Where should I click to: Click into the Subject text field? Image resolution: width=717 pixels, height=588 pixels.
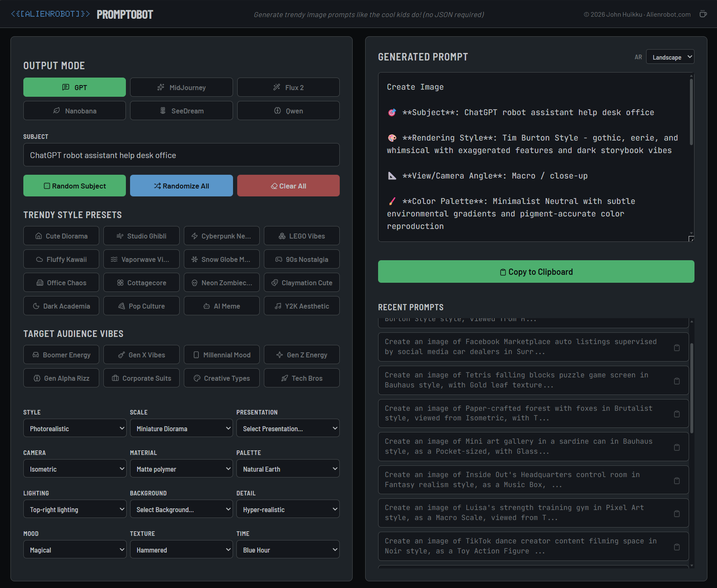click(x=181, y=155)
